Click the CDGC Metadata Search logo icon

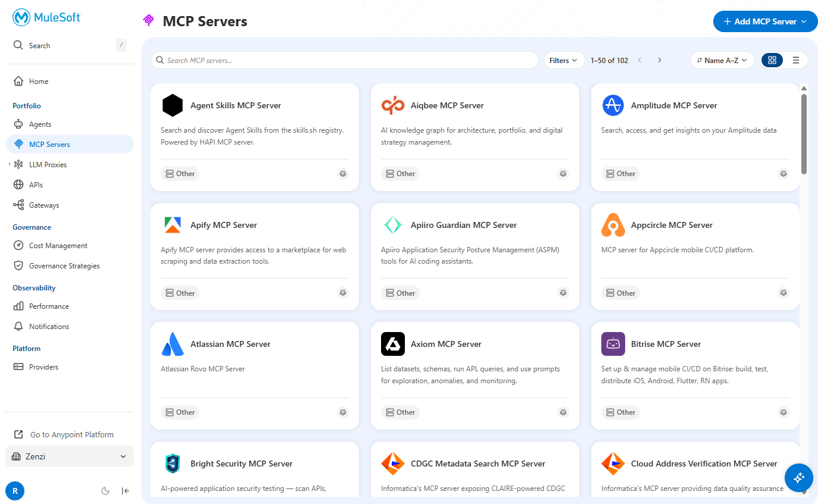point(392,464)
